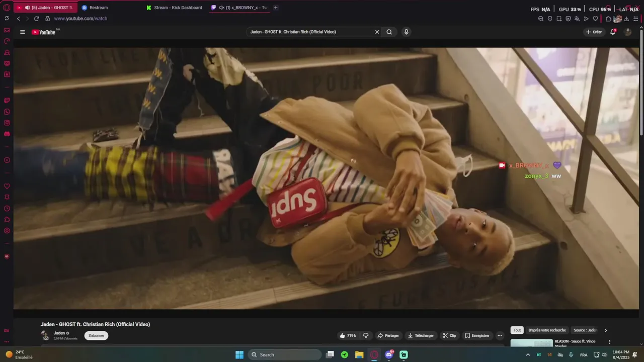Download the video via Télécharger
The height and width of the screenshot is (362, 644).
tap(421, 335)
